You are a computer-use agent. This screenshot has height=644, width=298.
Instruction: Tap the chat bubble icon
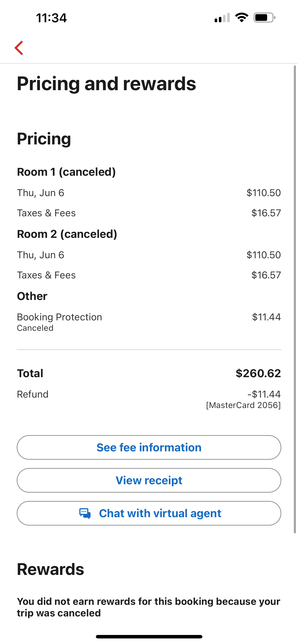85,513
